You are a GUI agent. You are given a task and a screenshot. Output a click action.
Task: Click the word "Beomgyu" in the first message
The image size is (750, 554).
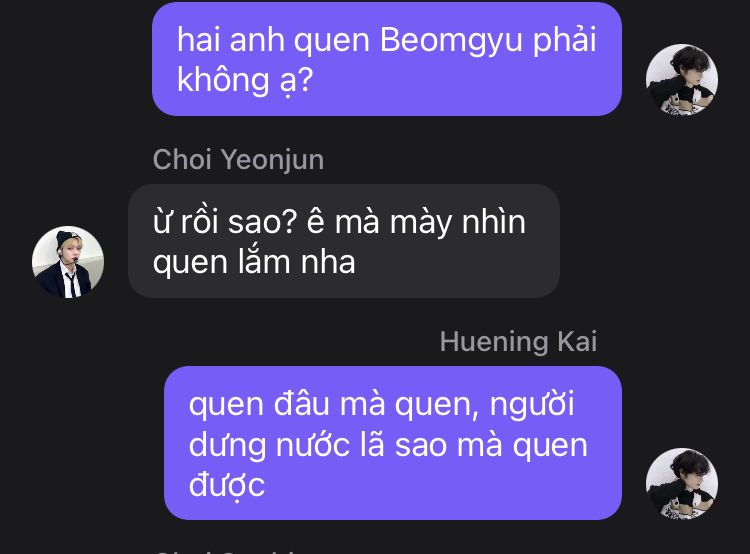click(451, 40)
